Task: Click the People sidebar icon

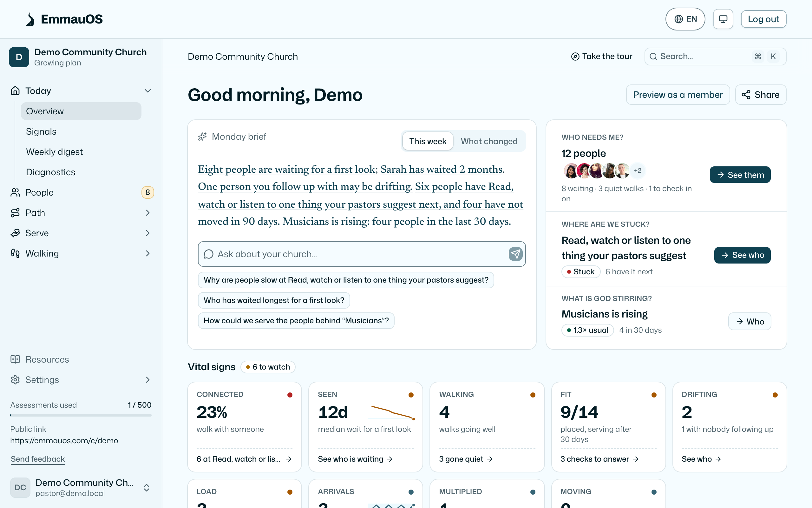Action: click(x=15, y=192)
